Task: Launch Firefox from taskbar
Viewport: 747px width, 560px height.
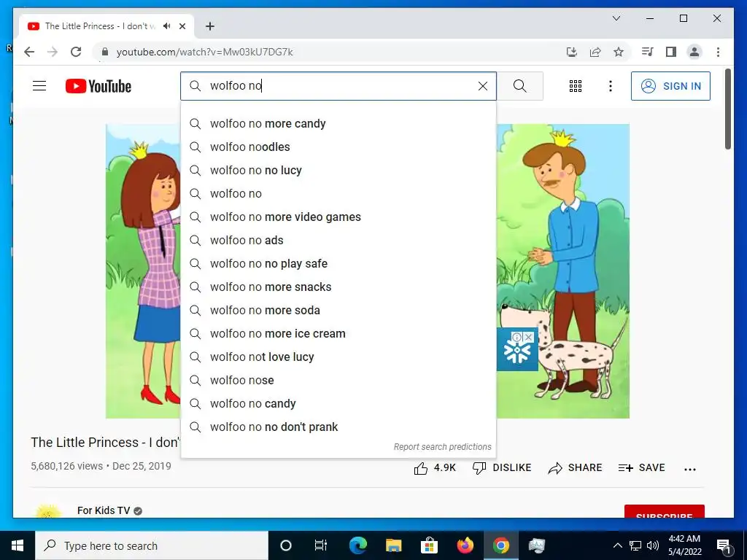Action: click(465, 545)
